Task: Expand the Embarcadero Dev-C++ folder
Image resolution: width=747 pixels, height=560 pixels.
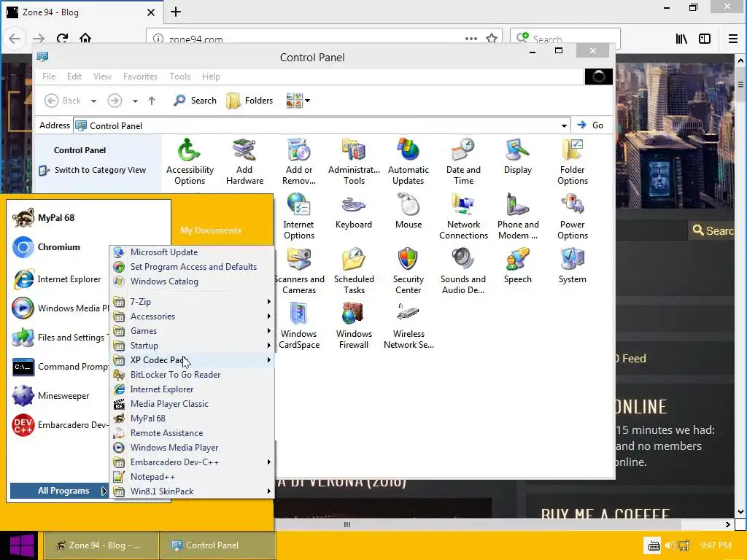Action: 193,462
